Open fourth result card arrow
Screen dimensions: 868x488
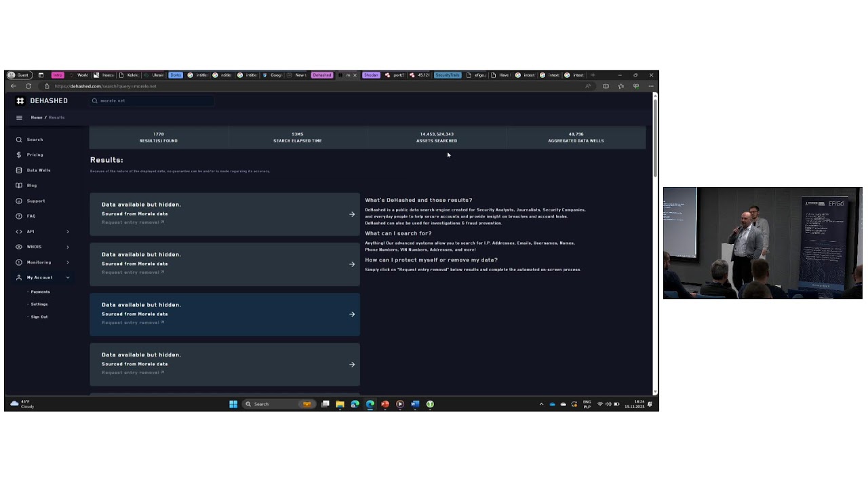(352, 365)
